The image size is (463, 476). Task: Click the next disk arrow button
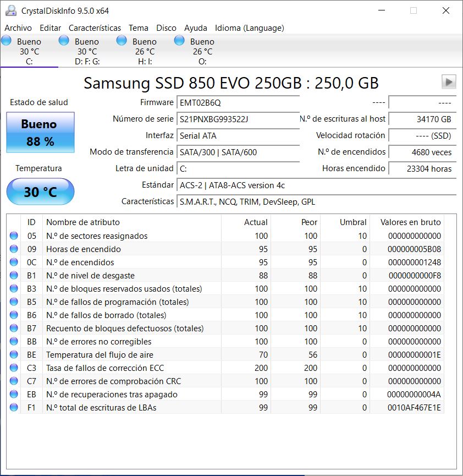(449, 82)
